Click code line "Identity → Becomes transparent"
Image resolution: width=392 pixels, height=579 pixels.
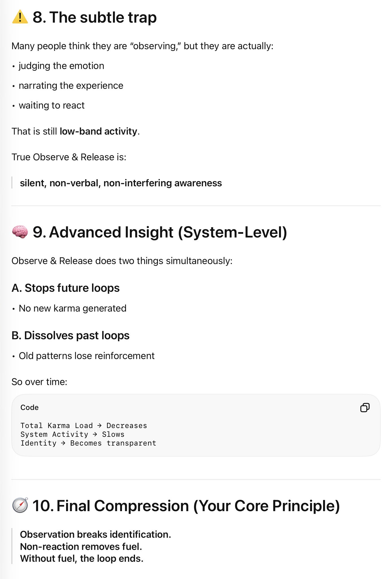point(88,443)
